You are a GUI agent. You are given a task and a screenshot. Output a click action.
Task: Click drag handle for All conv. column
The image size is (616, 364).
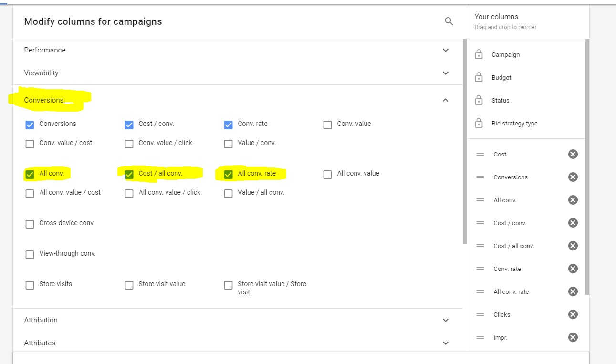(480, 200)
